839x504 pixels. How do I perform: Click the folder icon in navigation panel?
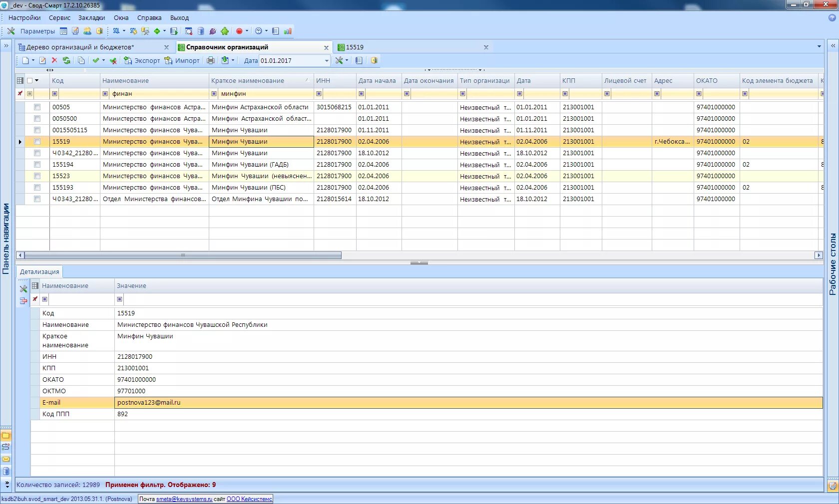(x=6, y=436)
